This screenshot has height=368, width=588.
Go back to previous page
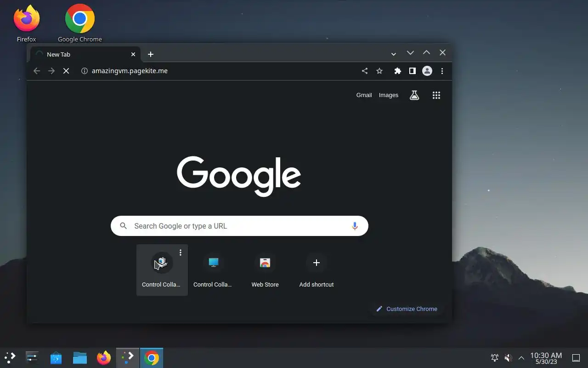pos(37,71)
